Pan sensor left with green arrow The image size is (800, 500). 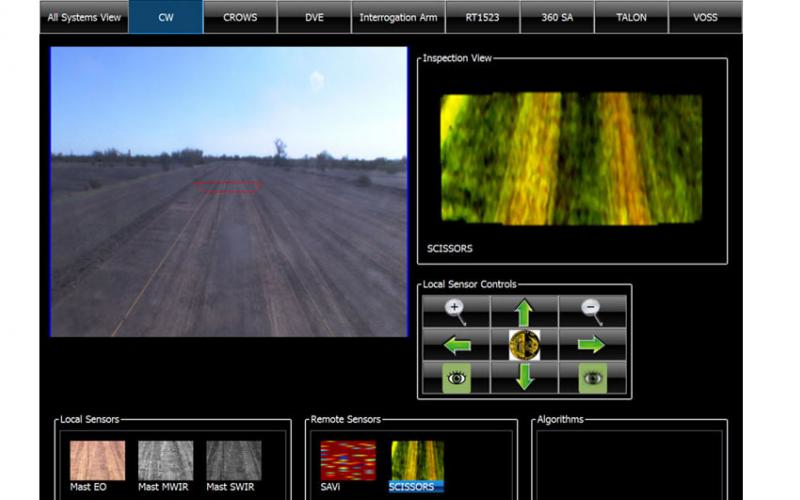[456, 345]
